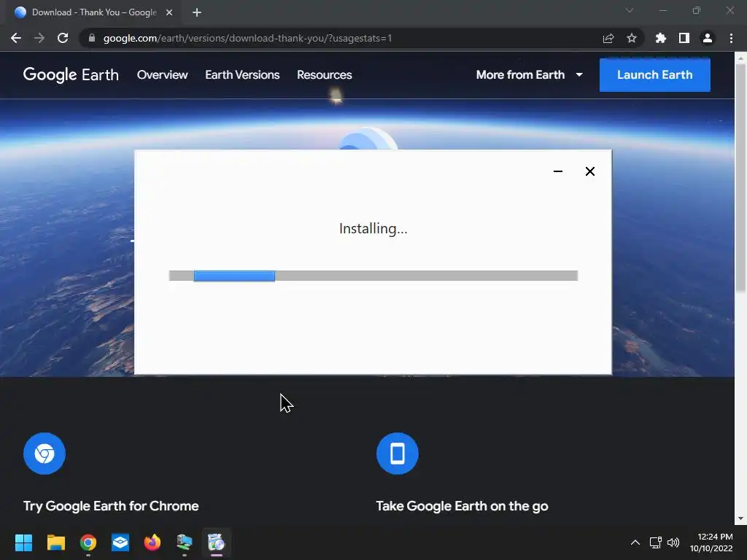
Task: Open the volume speaker tray icon
Action: point(673,542)
